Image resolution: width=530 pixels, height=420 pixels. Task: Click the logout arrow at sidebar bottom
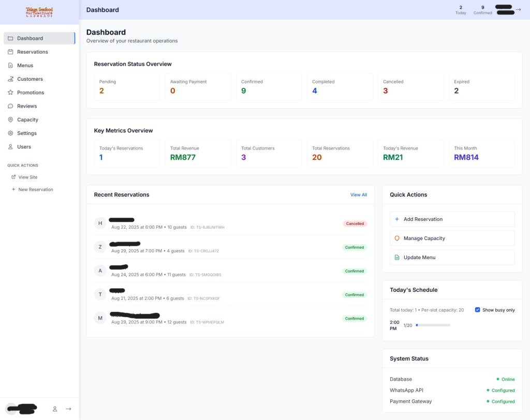68,409
